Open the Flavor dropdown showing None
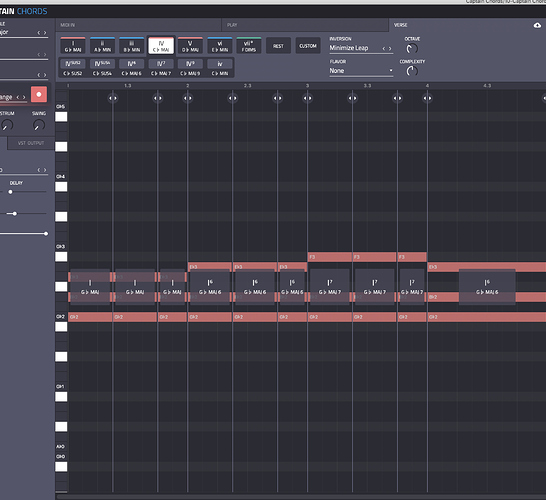This screenshot has height=500, width=546. pyautogui.click(x=361, y=71)
